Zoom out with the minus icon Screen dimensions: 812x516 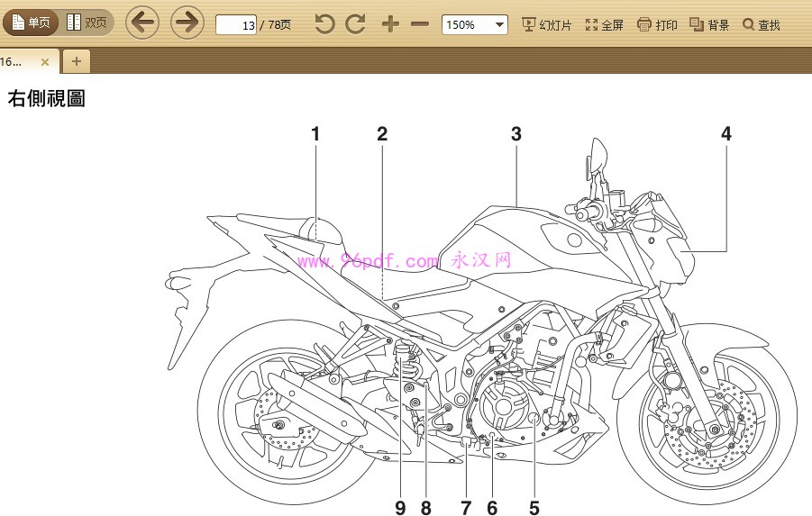[x=419, y=24]
